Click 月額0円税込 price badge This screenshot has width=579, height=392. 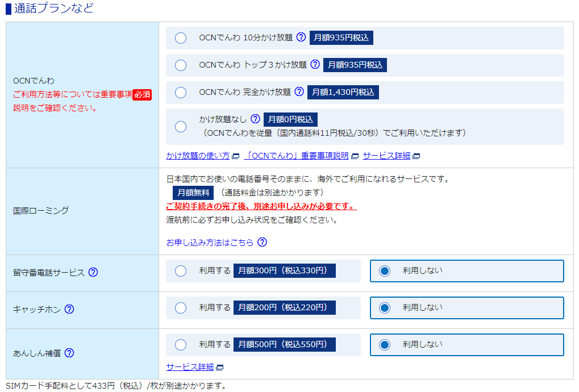pyautogui.click(x=290, y=120)
